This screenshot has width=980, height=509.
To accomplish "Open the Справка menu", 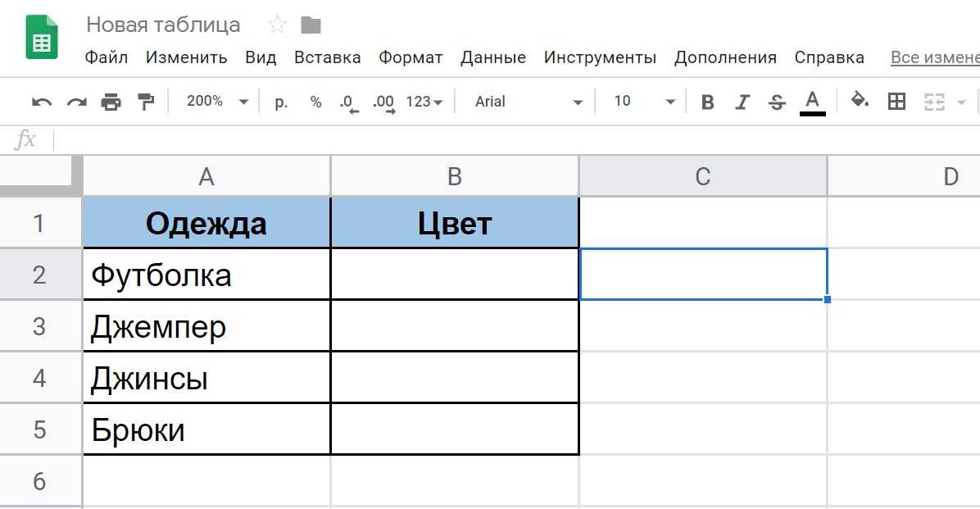I will pos(829,57).
